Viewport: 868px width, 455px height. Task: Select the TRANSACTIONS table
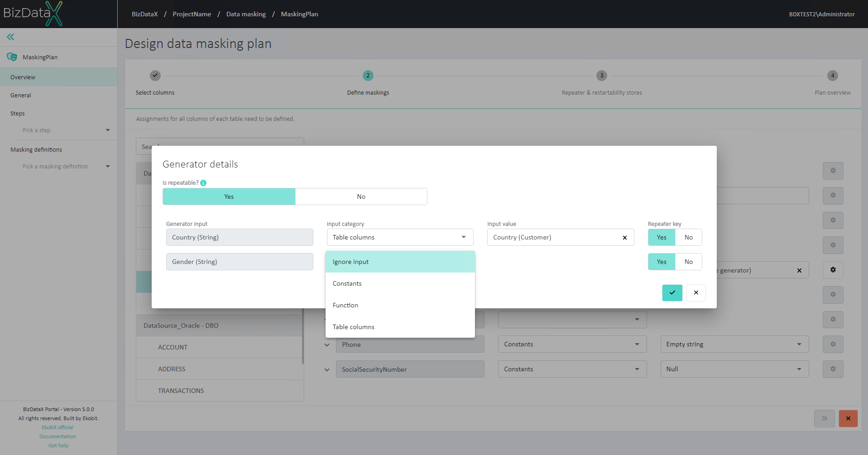pos(220,391)
